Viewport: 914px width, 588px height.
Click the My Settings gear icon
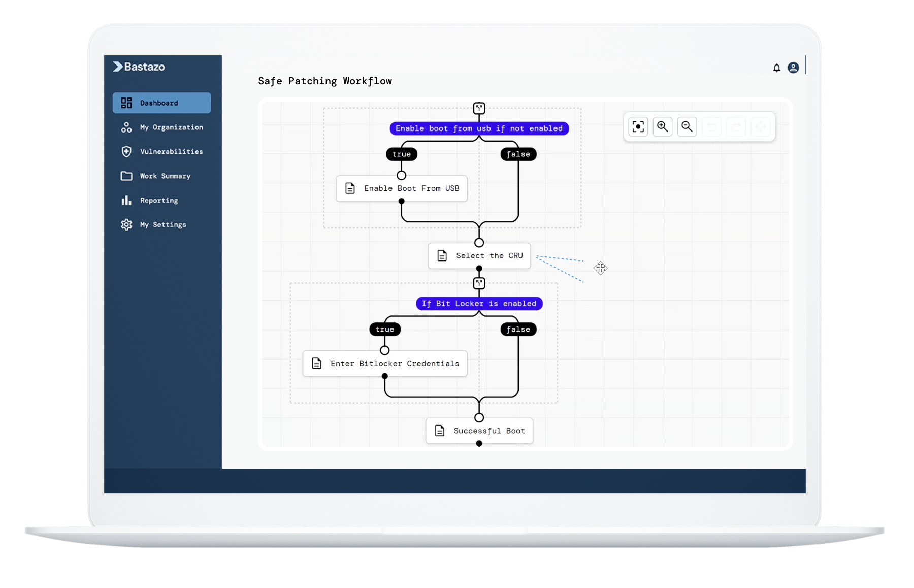coord(126,224)
